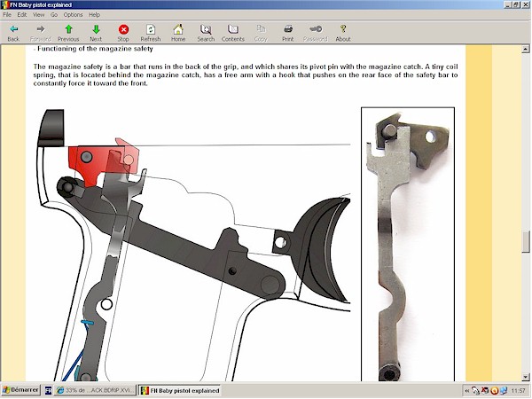Click the scrollbar up arrow

tap(526, 49)
